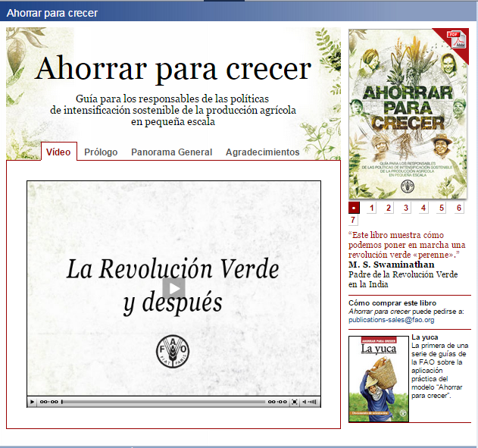This screenshot has width=478, height=448.
Task: Open the La yuca guide cover thumbnail
Action: tap(378, 379)
